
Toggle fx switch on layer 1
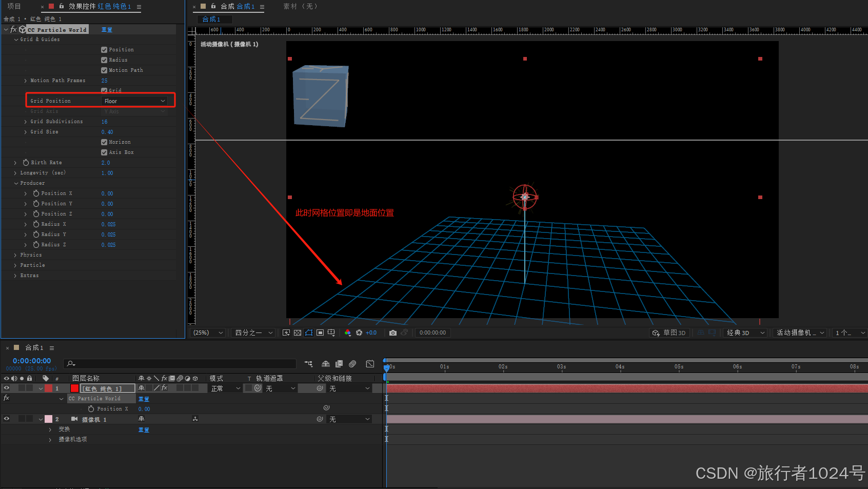pos(165,388)
